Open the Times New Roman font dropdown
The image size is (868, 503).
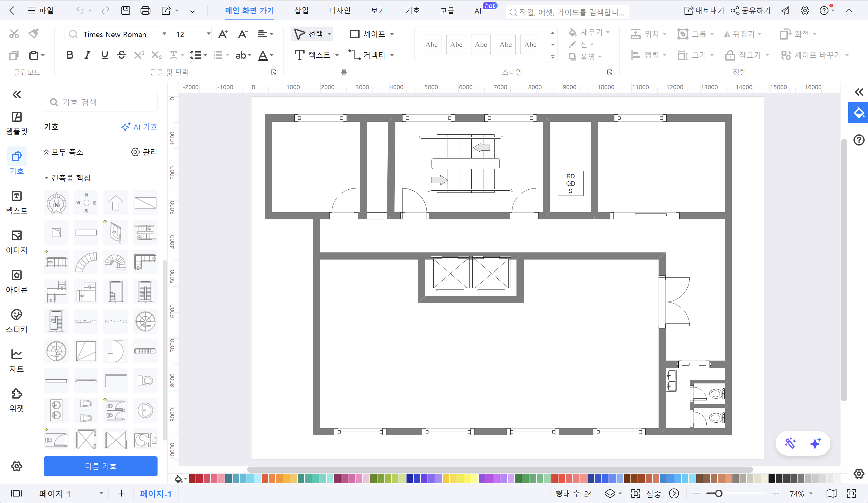click(x=164, y=34)
